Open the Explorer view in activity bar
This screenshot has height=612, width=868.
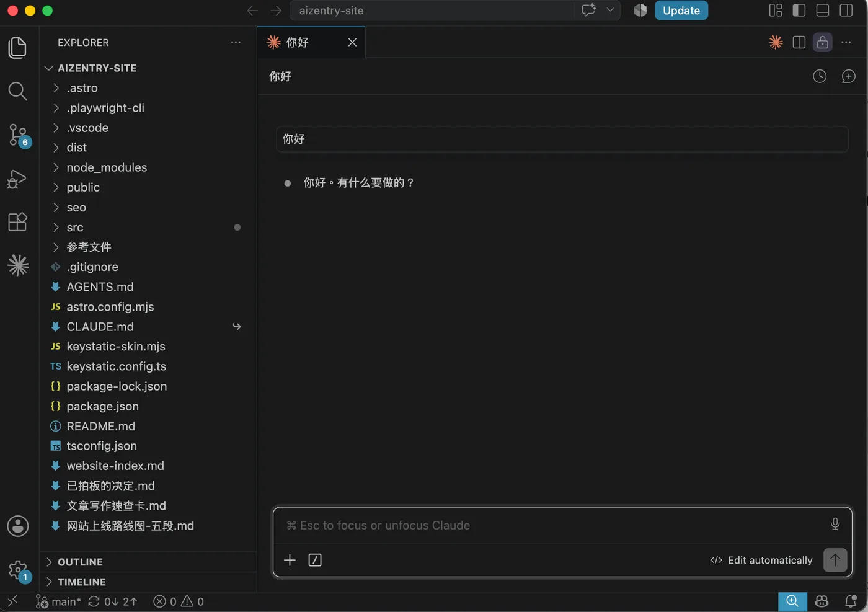pyautogui.click(x=17, y=48)
